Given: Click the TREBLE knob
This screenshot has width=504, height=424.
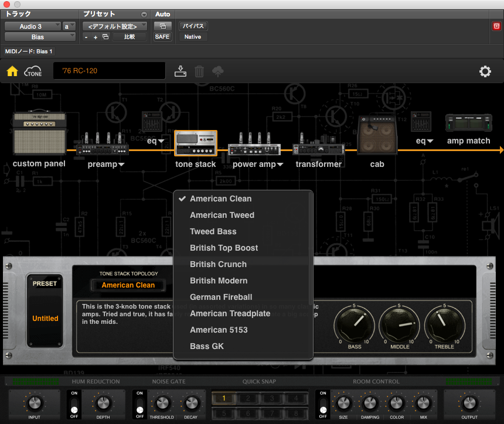Looking at the screenshot, I should coord(445,326).
